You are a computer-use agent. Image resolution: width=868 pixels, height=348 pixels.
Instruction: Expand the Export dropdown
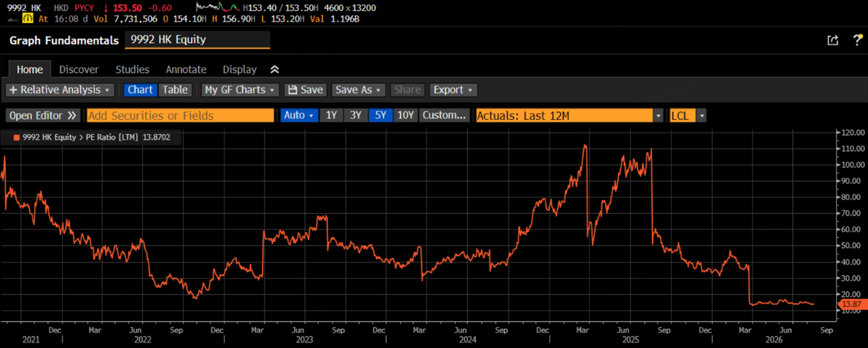click(453, 90)
